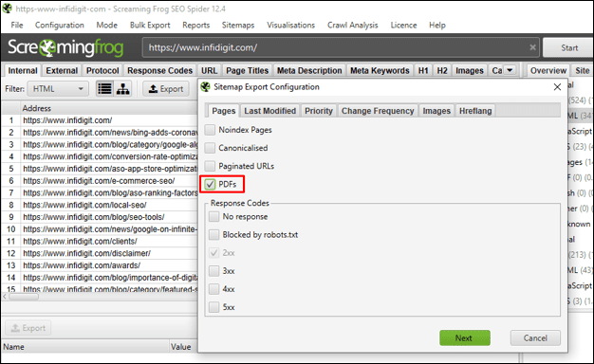Switch to the Last Modified tab
594x364 pixels.
pyautogui.click(x=270, y=111)
